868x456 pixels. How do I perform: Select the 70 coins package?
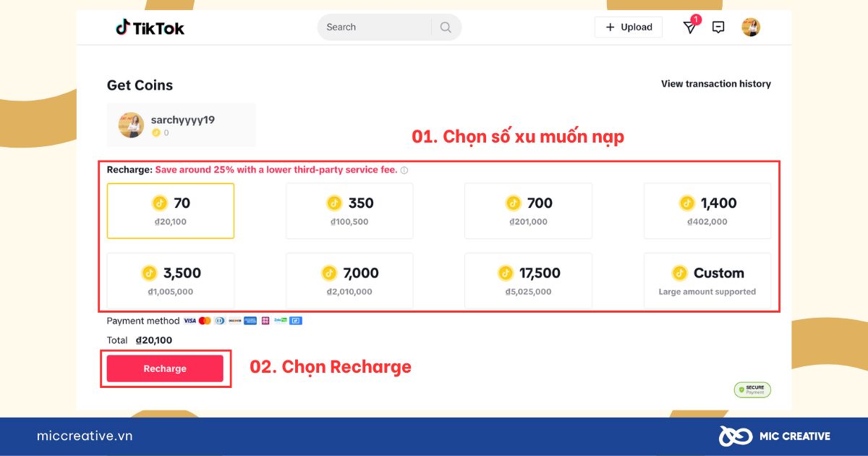(171, 211)
